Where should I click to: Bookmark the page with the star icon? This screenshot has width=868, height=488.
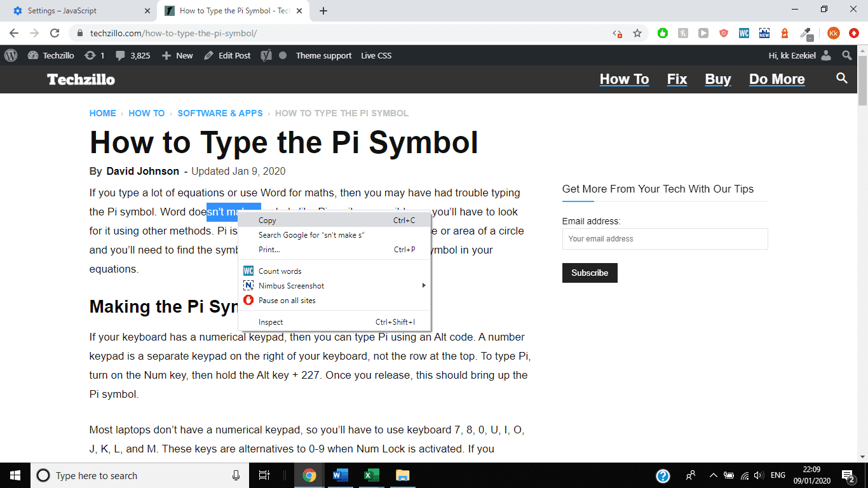637,32
